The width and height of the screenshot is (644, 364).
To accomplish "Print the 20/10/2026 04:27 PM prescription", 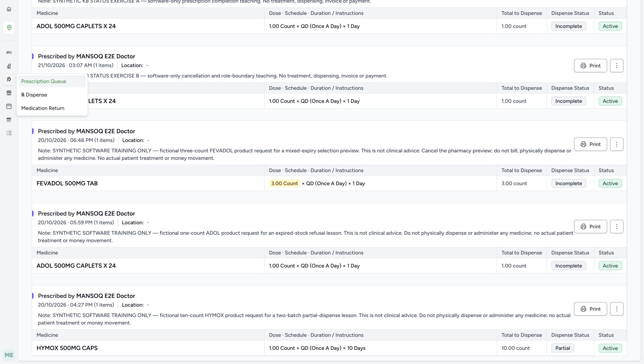I will pos(590,309).
